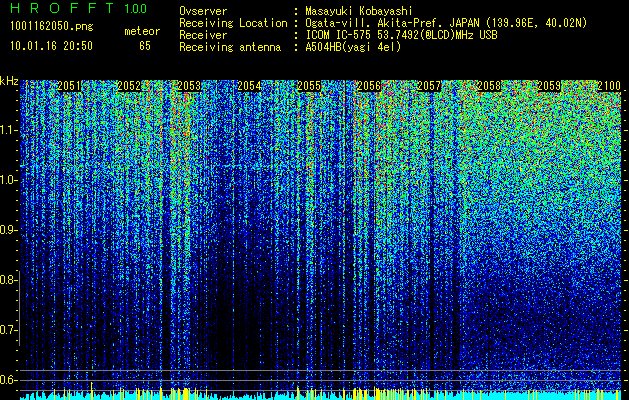Click the 2052 time marker
This screenshot has width=629, height=400.
click(129, 86)
